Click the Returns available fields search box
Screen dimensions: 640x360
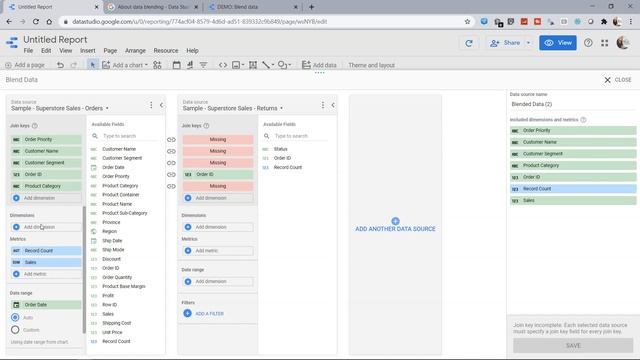pos(296,136)
